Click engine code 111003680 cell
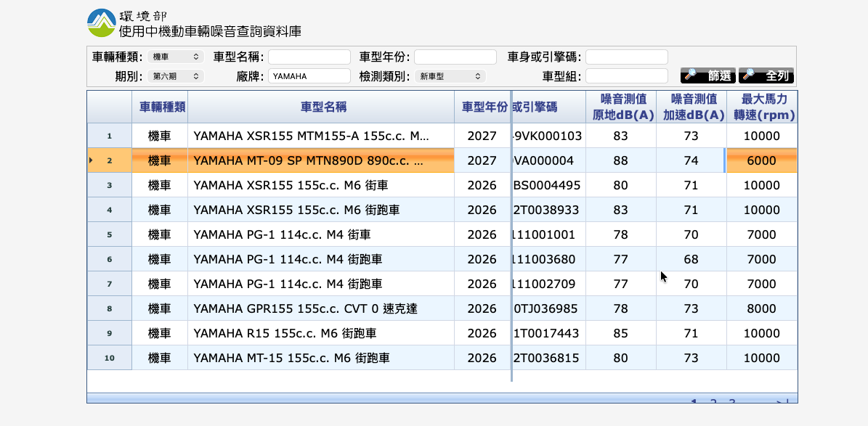 click(x=548, y=259)
